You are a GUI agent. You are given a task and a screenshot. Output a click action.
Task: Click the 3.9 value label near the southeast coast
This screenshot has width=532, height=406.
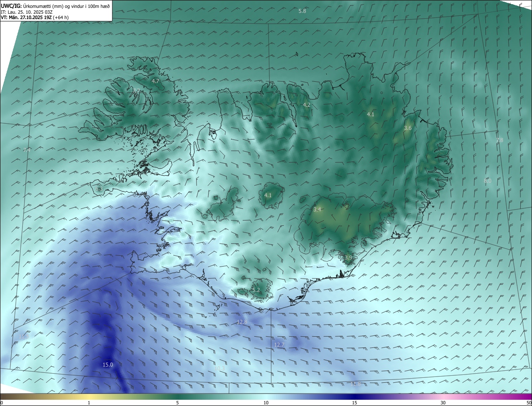pos(348,257)
